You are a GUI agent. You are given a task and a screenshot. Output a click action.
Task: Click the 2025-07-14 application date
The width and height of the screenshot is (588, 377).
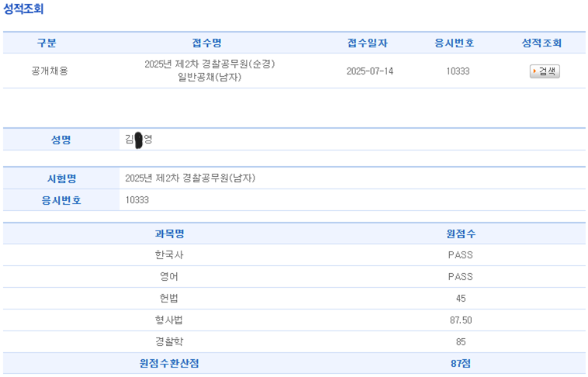369,71
